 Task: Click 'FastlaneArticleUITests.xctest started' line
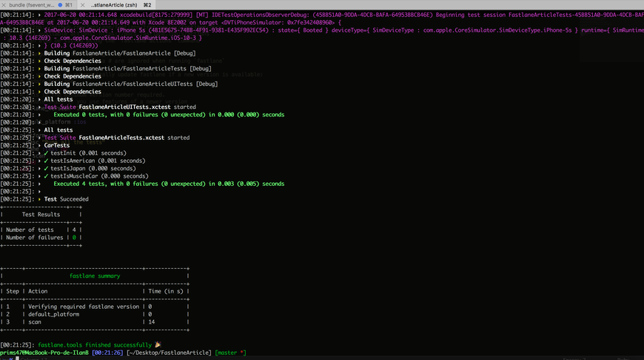tap(137, 107)
